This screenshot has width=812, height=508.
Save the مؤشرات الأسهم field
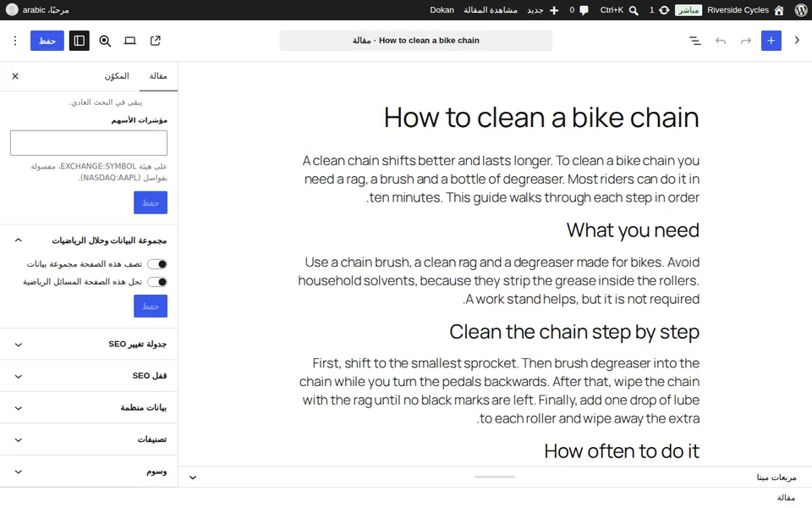[x=151, y=202]
